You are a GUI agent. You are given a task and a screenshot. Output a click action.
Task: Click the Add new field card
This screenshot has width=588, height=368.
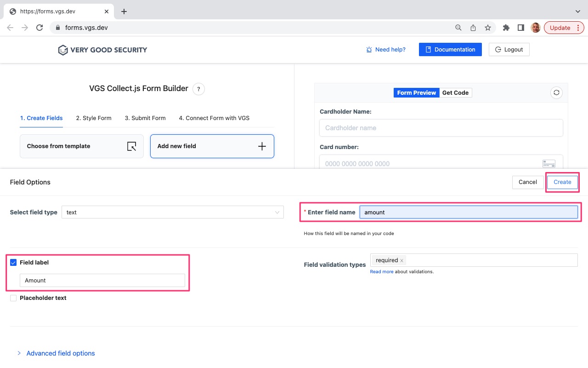(x=212, y=146)
